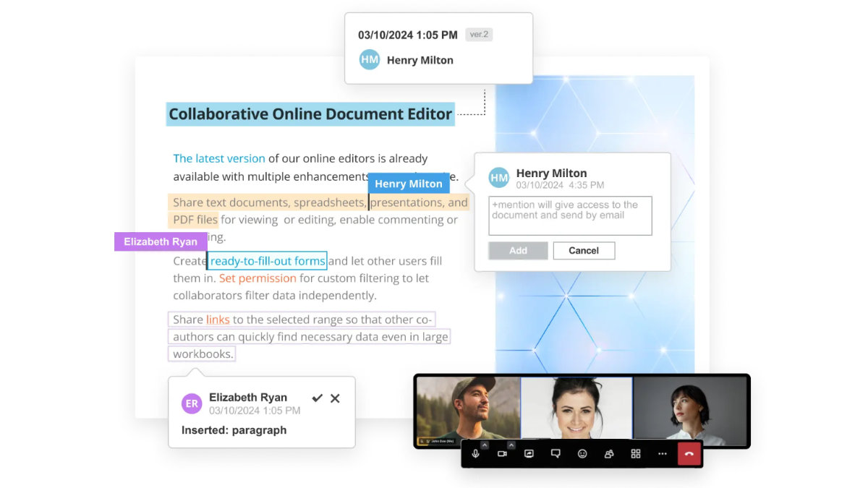Mute the microphone in the call toolbar
Image resolution: width=868 pixels, height=488 pixels.
pos(475,454)
